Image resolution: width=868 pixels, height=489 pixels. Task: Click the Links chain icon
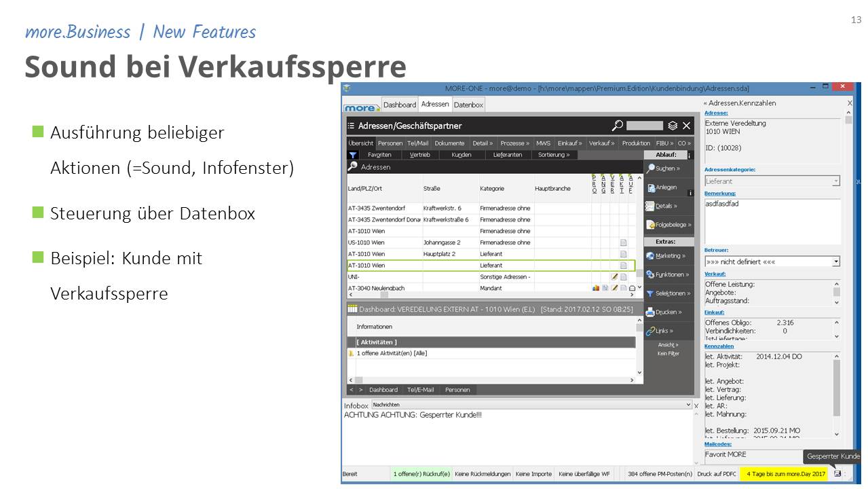(651, 331)
